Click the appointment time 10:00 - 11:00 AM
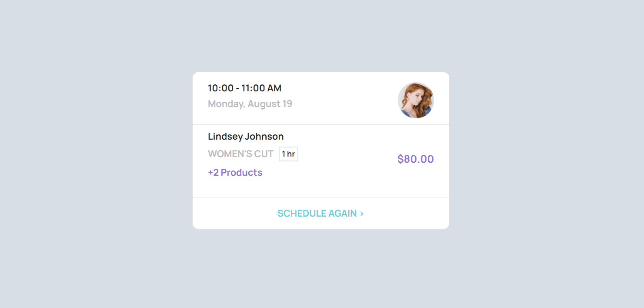Image resolution: width=644 pixels, height=308 pixels. pyautogui.click(x=244, y=88)
